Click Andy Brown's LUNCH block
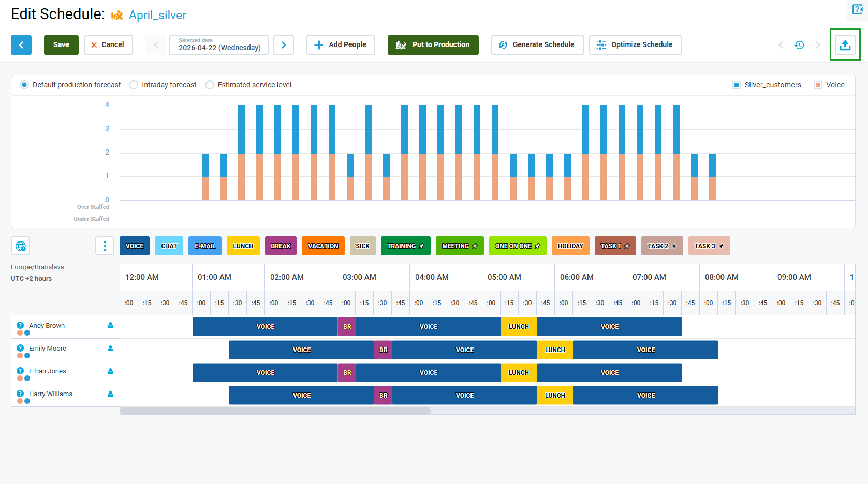 coord(519,327)
